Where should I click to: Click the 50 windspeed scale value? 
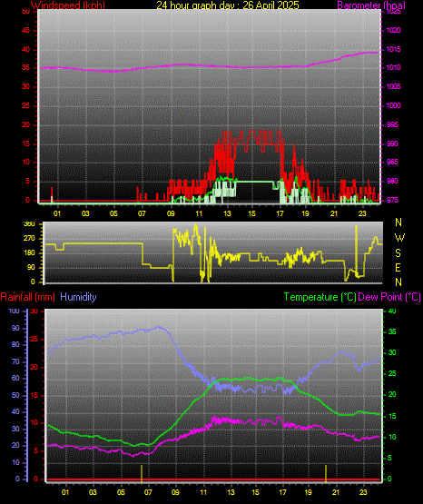(26, 12)
